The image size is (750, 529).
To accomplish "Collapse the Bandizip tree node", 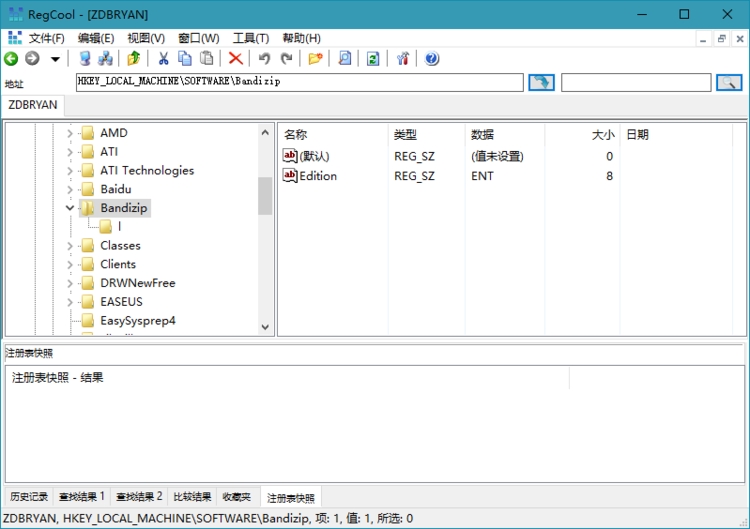I will click(70, 208).
